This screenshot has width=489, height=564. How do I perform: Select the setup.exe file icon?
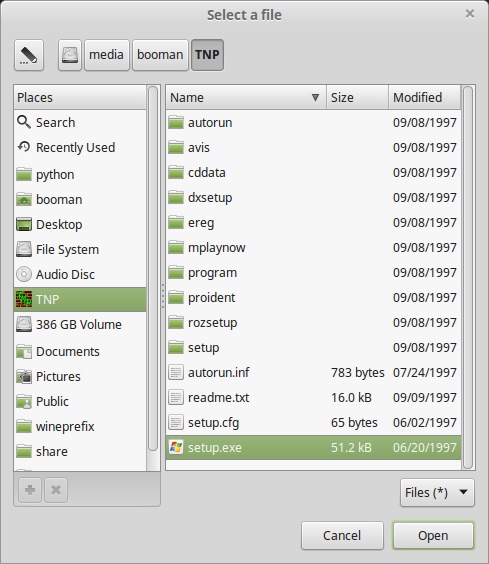click(176, 447)
